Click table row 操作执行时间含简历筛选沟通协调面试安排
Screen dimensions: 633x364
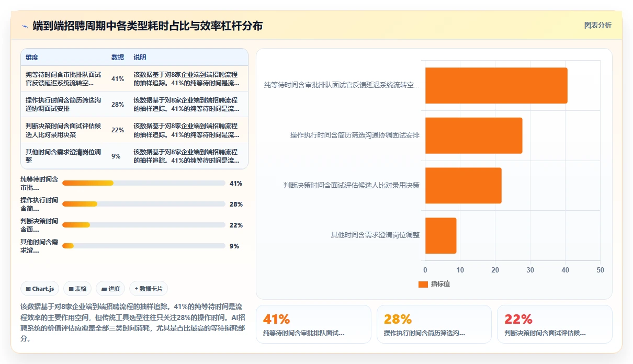pos(134,105)
